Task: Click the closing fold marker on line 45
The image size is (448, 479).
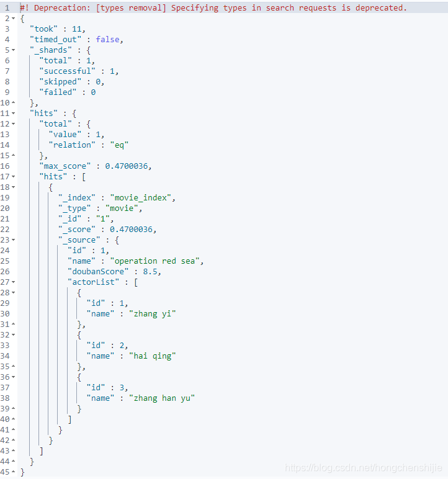Action: [x=14, y=472]
